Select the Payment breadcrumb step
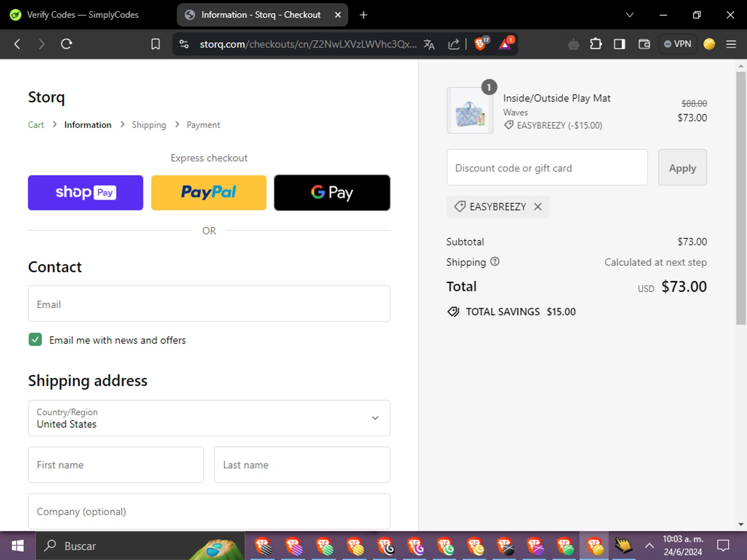This screenshot has width=747, height=560. [x=203, y=125]
